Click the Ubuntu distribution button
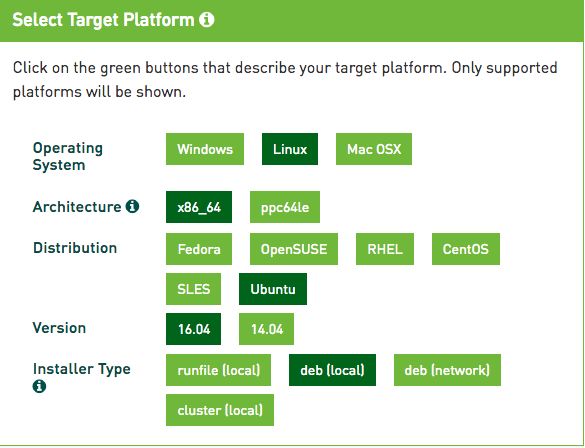The height and width of the screenshot is (448, 585). pos(273,289)
